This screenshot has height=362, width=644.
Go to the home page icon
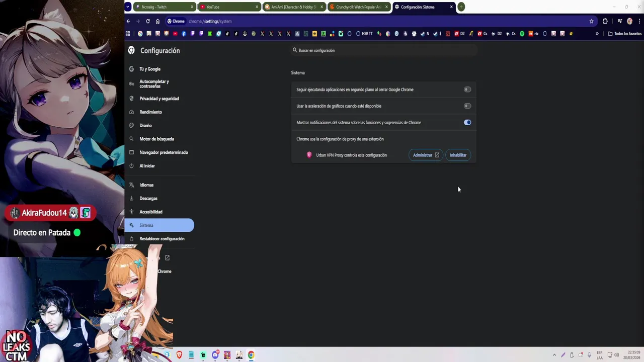pyautogui.click(x=157, y=21)
